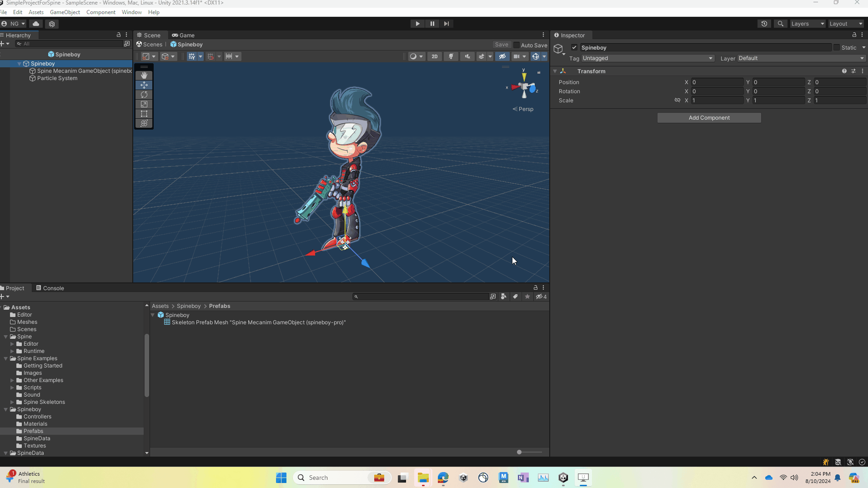Open the global search magnifier icon
The width and height of the screenshot is (868, 488).
pyautogui.click(x=781, y=24)
